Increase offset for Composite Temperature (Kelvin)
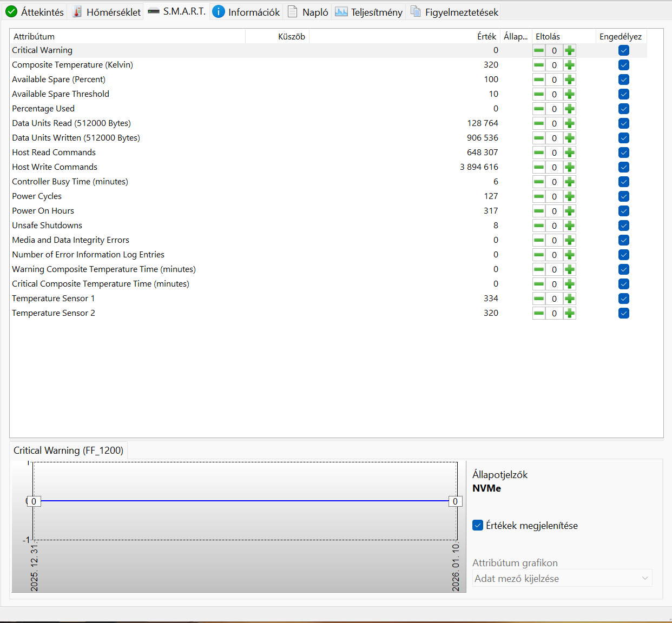This screenshot has width=672, height=623. pos(569,65)
